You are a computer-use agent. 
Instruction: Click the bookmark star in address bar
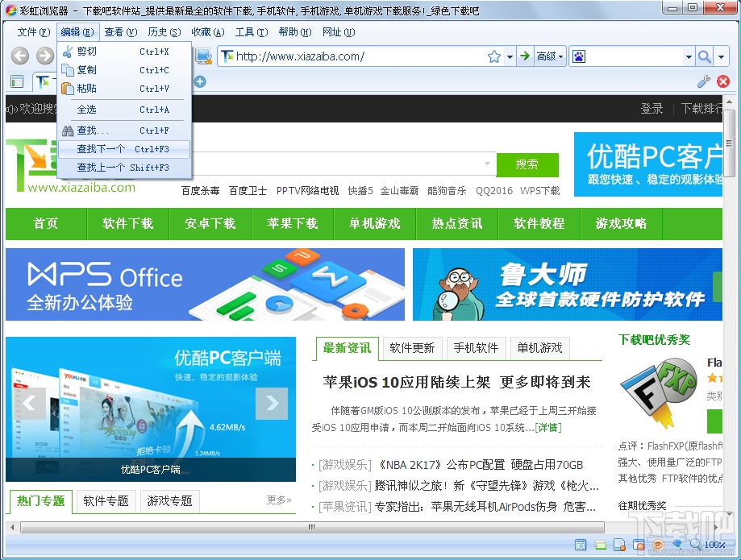(x=494, y=56)
